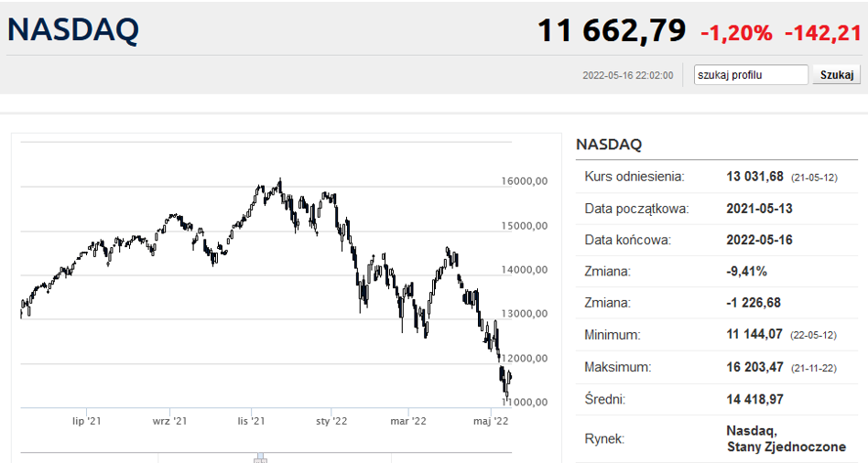Click the red -142,21 point change

822,33
